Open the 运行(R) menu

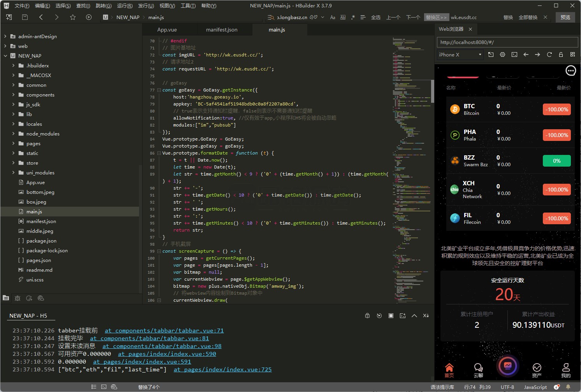(125, 5)
